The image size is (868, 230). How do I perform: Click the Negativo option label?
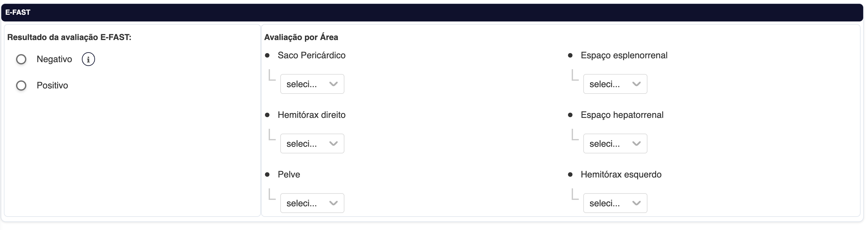pos(54,60)
